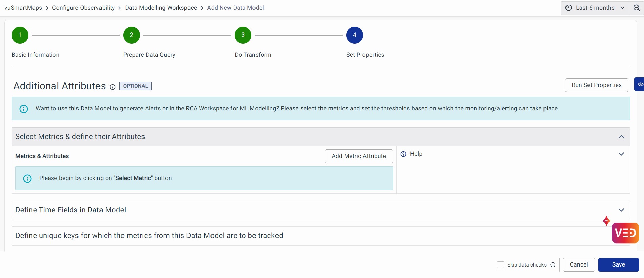Image resolution: width=644 pixels, height=278 pixels.
Task: Enable the Skip data checks checkbox
Action: point(501,265)
